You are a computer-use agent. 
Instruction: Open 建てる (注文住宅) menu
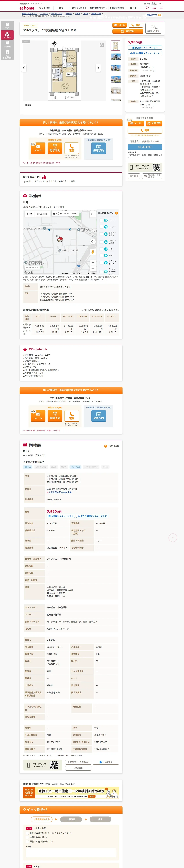79,8
